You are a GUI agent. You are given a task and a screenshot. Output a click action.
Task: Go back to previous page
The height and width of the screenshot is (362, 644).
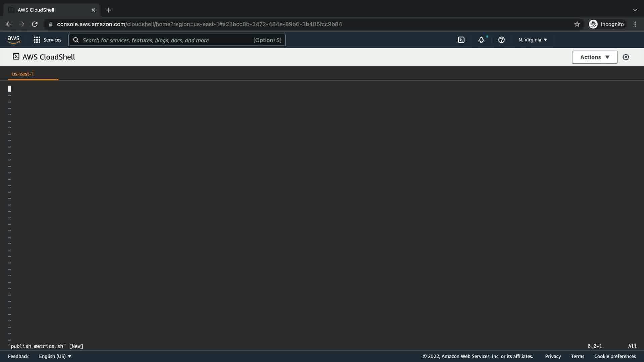pos(9,24)
